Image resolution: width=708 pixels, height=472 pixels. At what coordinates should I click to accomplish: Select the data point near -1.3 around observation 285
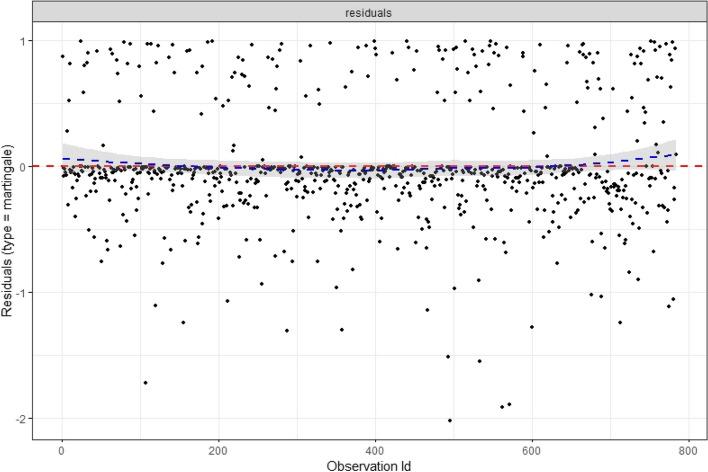286,330
